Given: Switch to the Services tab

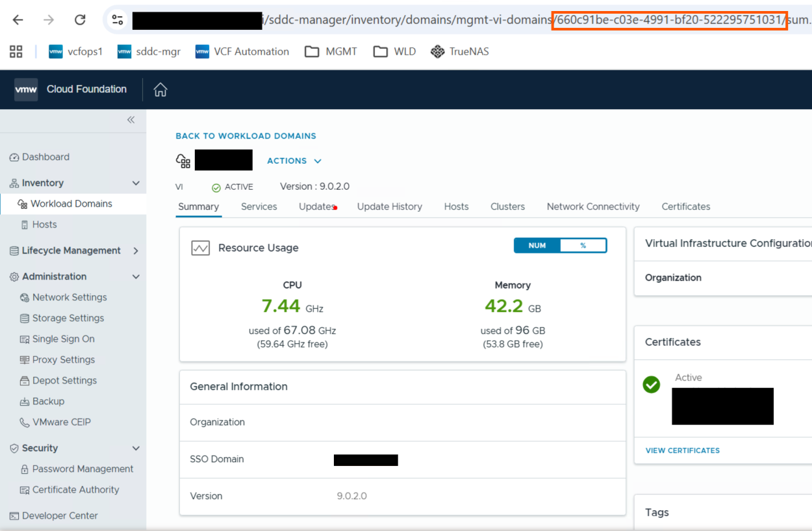Looking at the screenshot, I should tap(259, 207).
